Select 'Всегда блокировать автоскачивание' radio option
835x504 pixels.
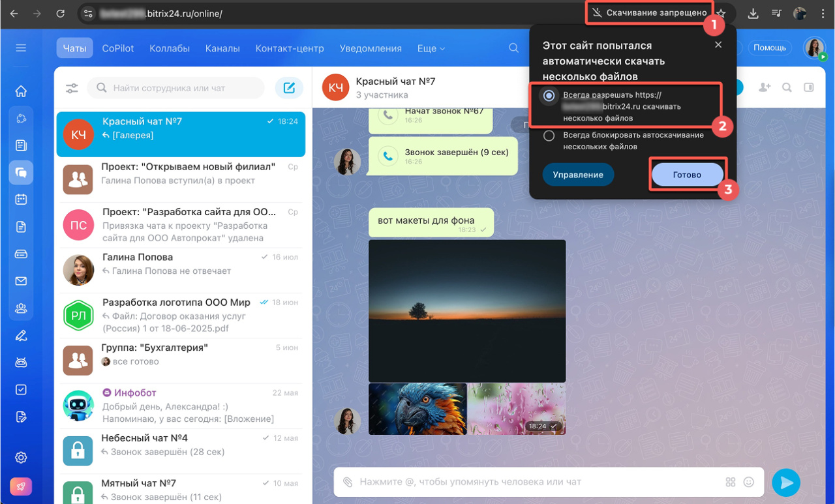(549, 136)
